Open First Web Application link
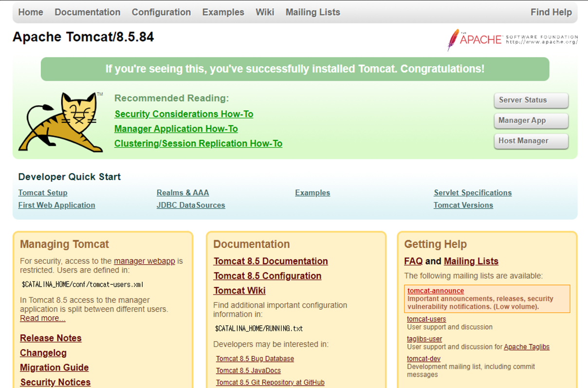Screen dimensions: 588x388 (56, 205)
